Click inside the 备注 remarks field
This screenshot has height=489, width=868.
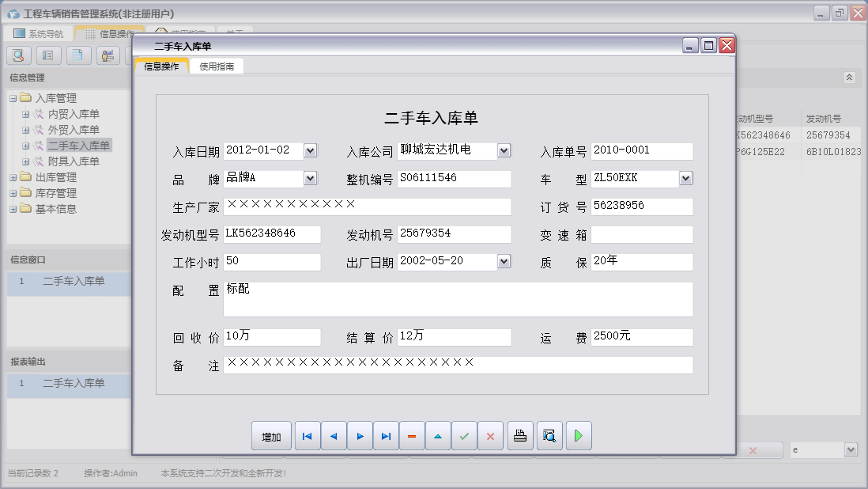[x=459, y=366]
